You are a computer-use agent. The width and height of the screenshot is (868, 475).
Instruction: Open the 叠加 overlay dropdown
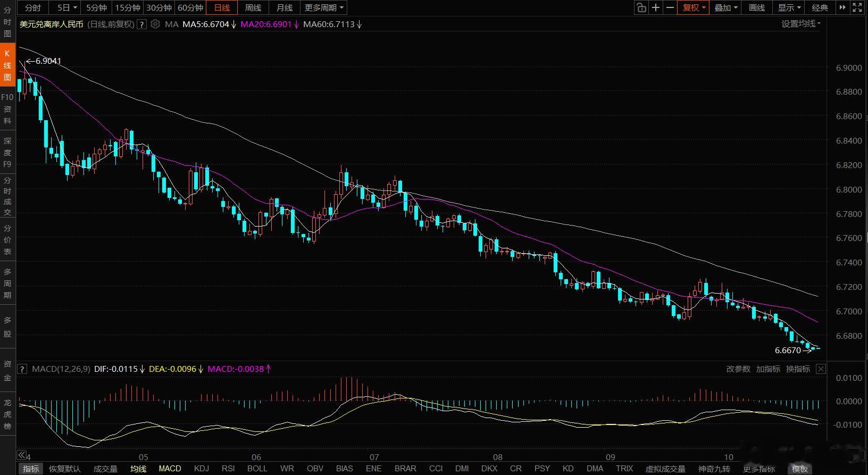(x=725, y=7)
